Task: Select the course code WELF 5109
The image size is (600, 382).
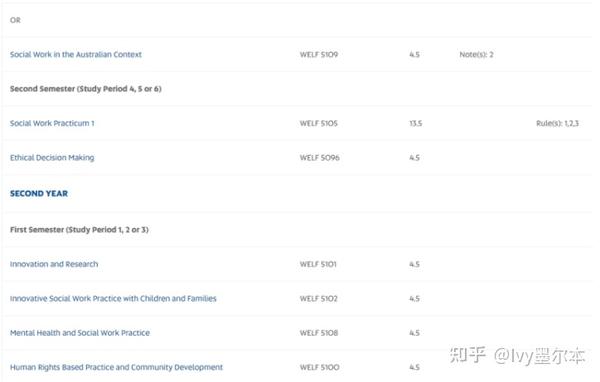Action: pos(319,54)
